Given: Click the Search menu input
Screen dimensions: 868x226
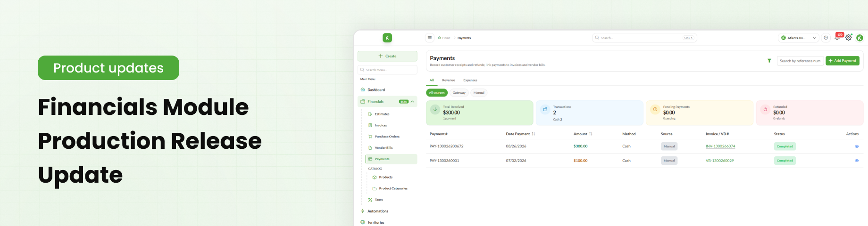Looking at the screenshot, I should click(387, 70).
